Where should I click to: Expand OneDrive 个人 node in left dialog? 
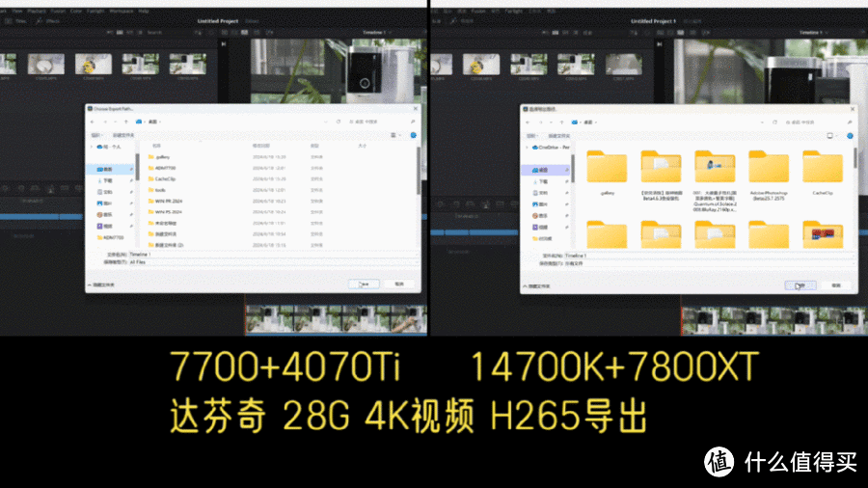tap(92, 147)
